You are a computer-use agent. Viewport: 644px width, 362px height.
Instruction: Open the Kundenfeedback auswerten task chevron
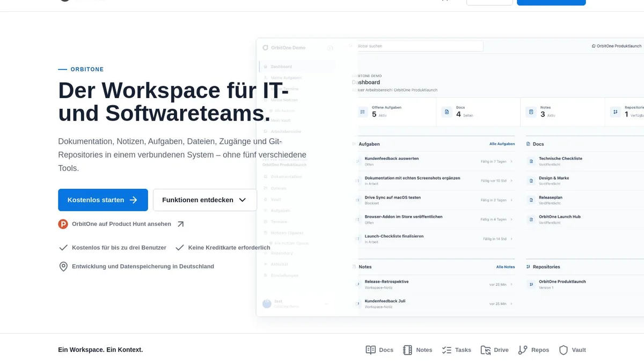(x=511, y=161)
